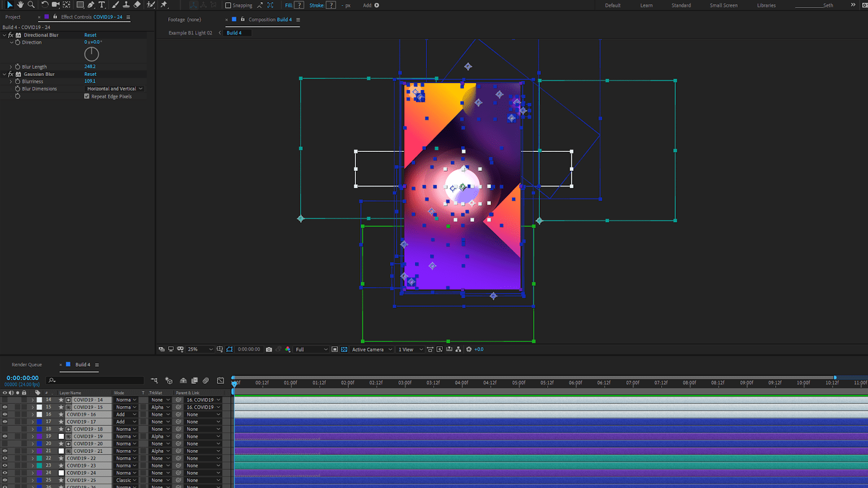Screen dimensions: 868x488
Task: Enable Motion Blur switch in timeline
Action: pos(206,381)
